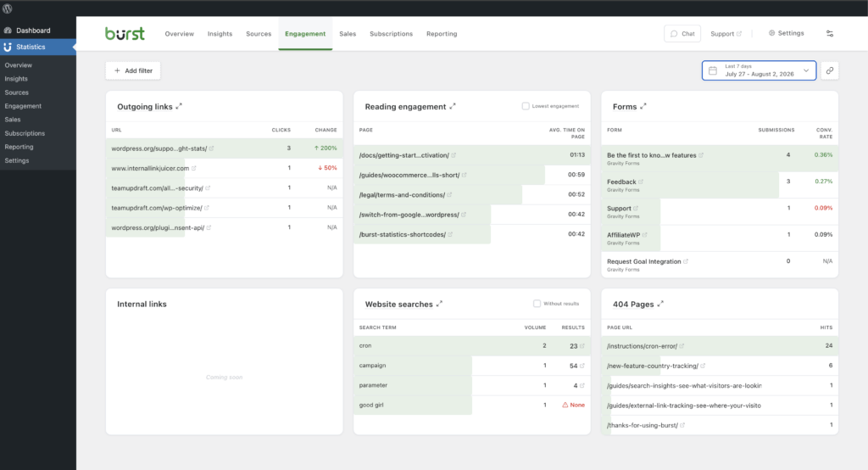This screenshot has width=868, height=470.
Task: Expand the Website searches panel
Action: click(x=439, y=304)
